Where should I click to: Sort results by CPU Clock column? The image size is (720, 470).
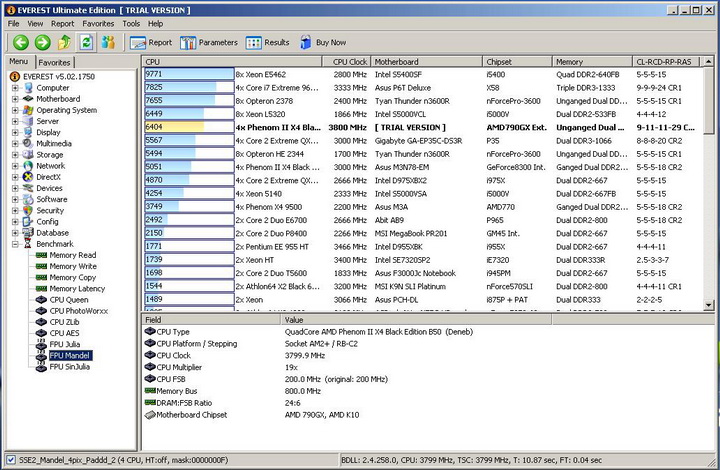pyautogui.click(x=346, y=62)
